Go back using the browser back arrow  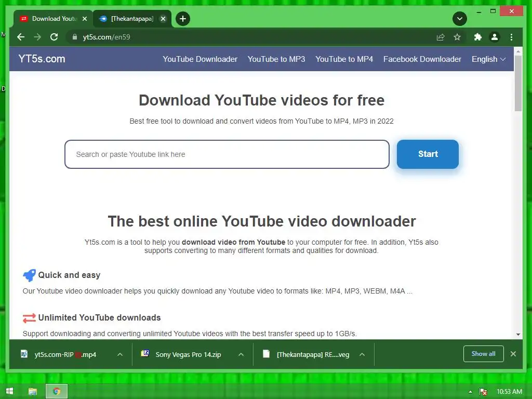pos(21,37)
